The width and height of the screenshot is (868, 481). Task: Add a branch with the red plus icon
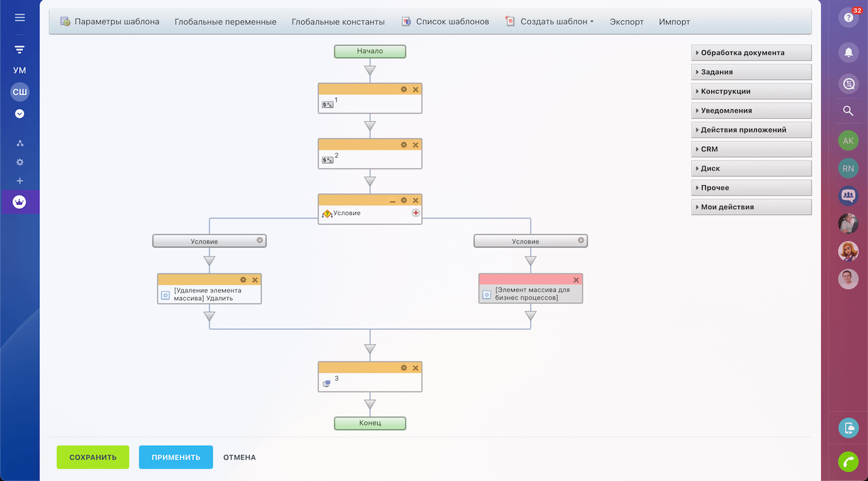point(416,213)
